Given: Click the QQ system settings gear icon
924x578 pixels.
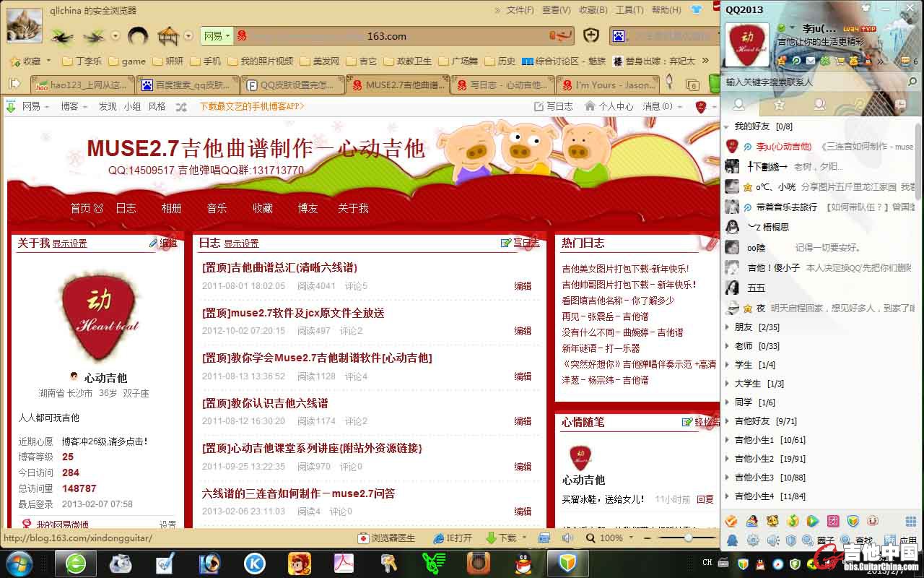Looking at the screenshot, I should (753, 540).
